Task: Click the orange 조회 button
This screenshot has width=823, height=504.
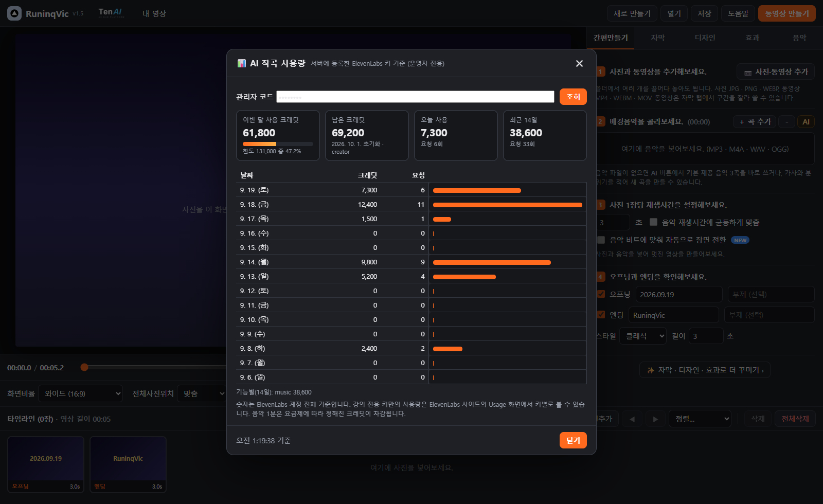Action: (x=573, y=97)
